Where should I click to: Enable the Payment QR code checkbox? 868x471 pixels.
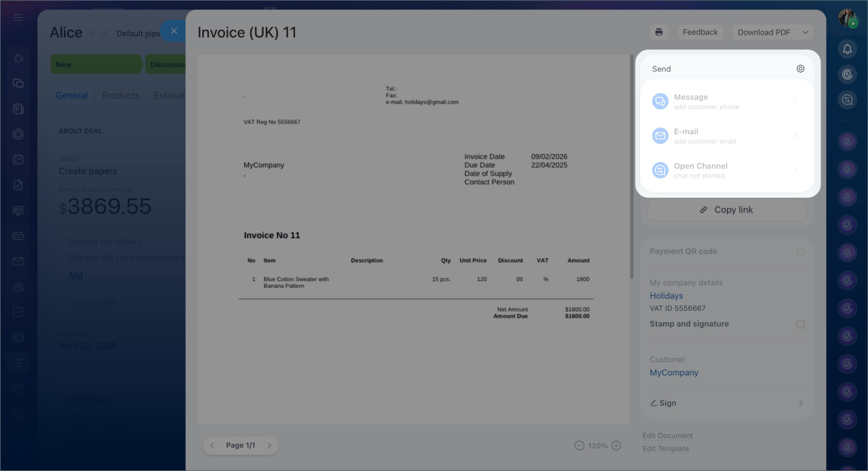(x=800, y=252)
